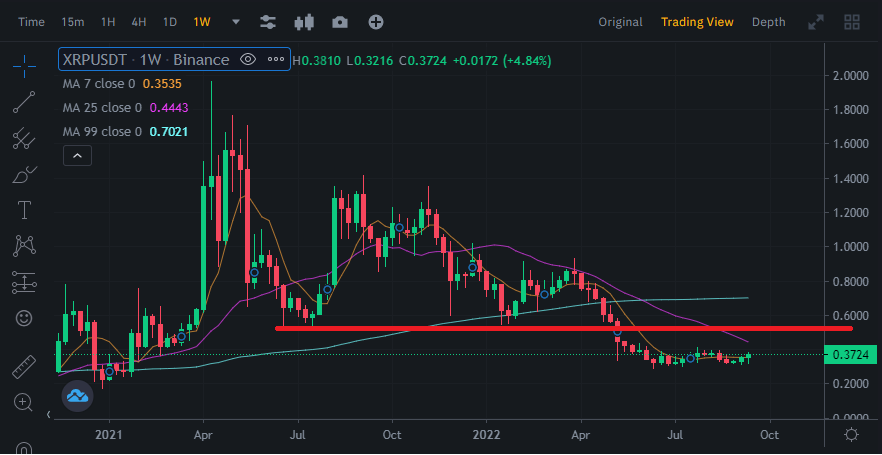Click the XRPUSDT 1W Binance title

click(x=146, y=60)
